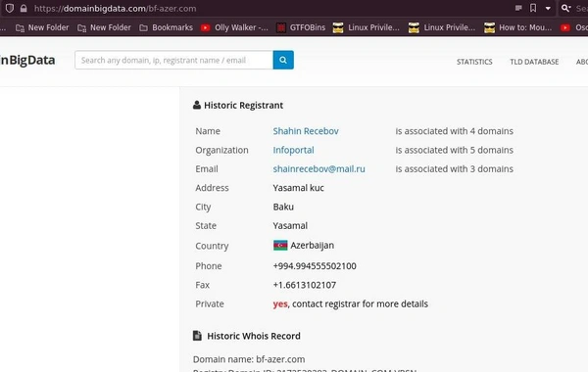The height and width of the screenshot is (372, 588).
Task: Click the URL in the address bar
Action: (115, 8)
